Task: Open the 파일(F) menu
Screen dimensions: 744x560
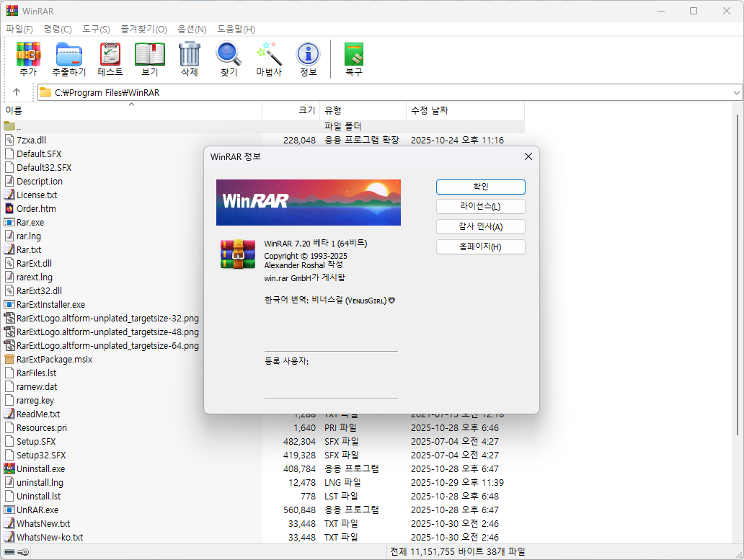Action: (x=19, y=30)
